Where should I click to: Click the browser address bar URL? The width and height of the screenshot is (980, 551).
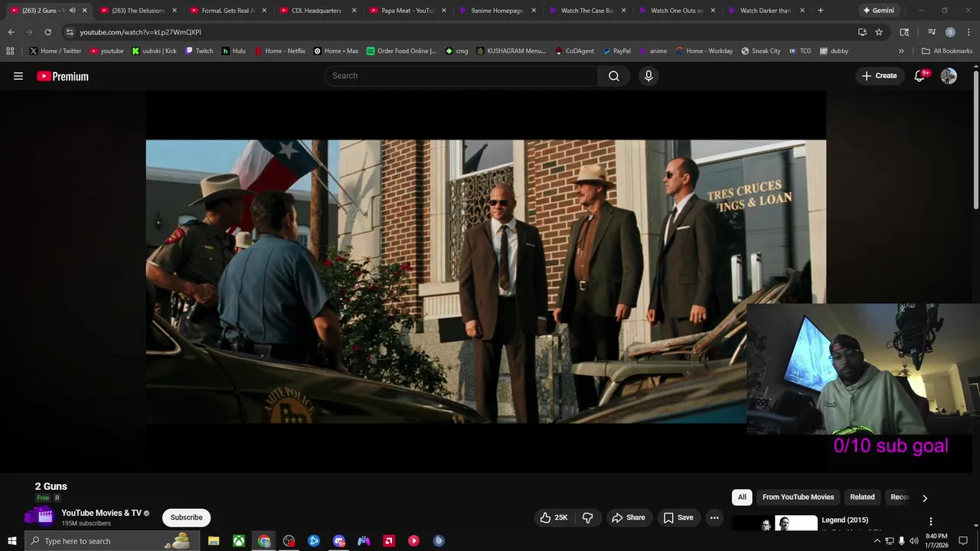tap(140, 32)
